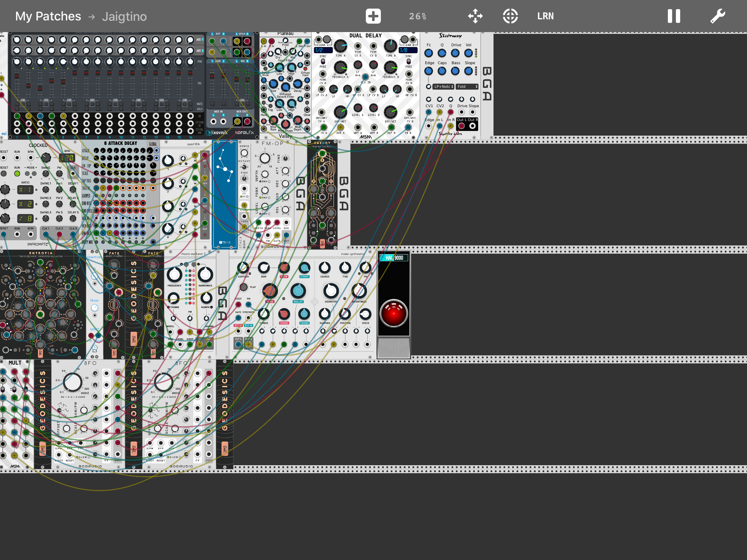Click the FEEDBACK B knob on Dual Delay
This screenshot has height=560, width=747.
point(390,67)
